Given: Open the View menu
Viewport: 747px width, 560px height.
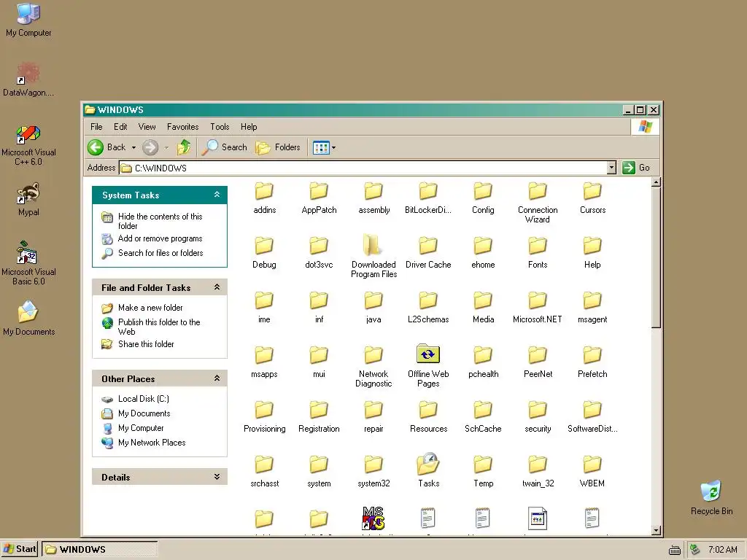Looking at the screenshot, I should [x=147, y=127].
